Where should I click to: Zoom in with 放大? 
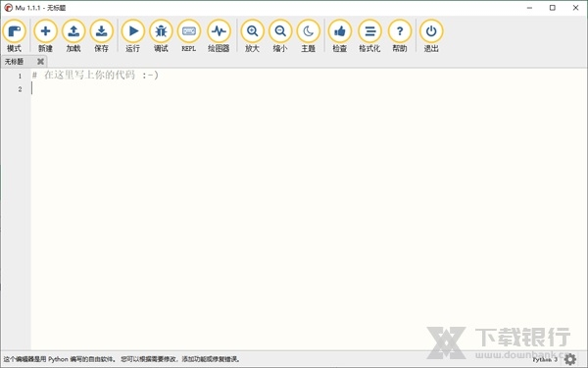click(253, 35)
